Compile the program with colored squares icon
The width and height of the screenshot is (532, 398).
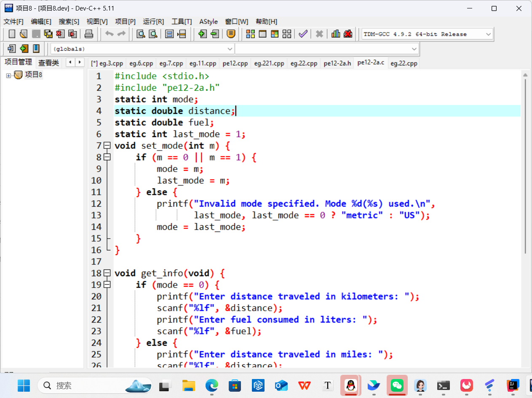tap(251, 34)
